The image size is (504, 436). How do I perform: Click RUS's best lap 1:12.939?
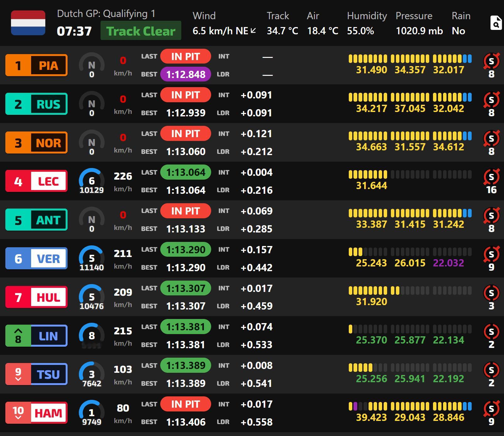coord(186,113)
